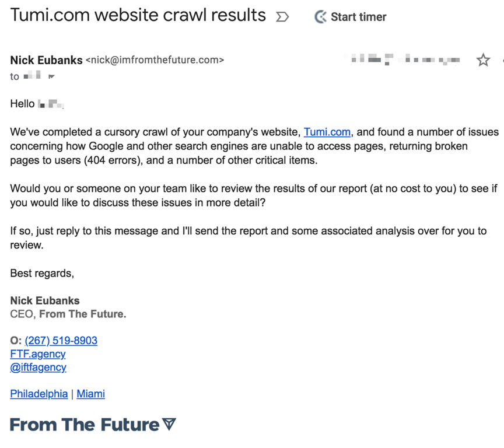This screenshot has width=504, height=448.
Task: Open the Tumi.com link in the email body
Action: (327, 132)
